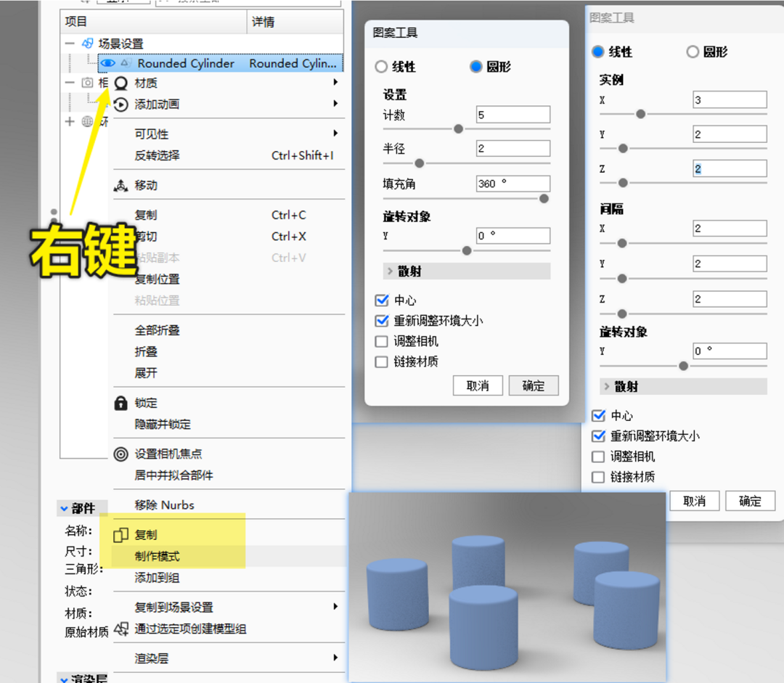
Task: Click the 半径 slider handle
Action: pyautogui.click(x=420, y=163)
